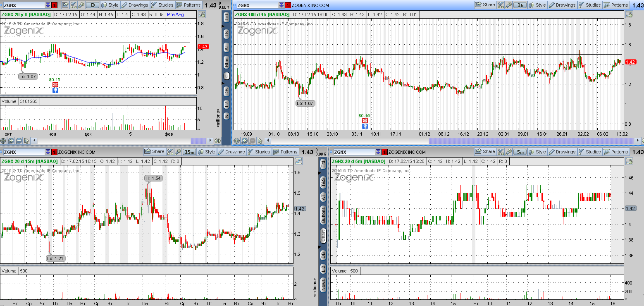
Task: Open scissors quick tool in daily chart
Action: [x=73, y=5]
